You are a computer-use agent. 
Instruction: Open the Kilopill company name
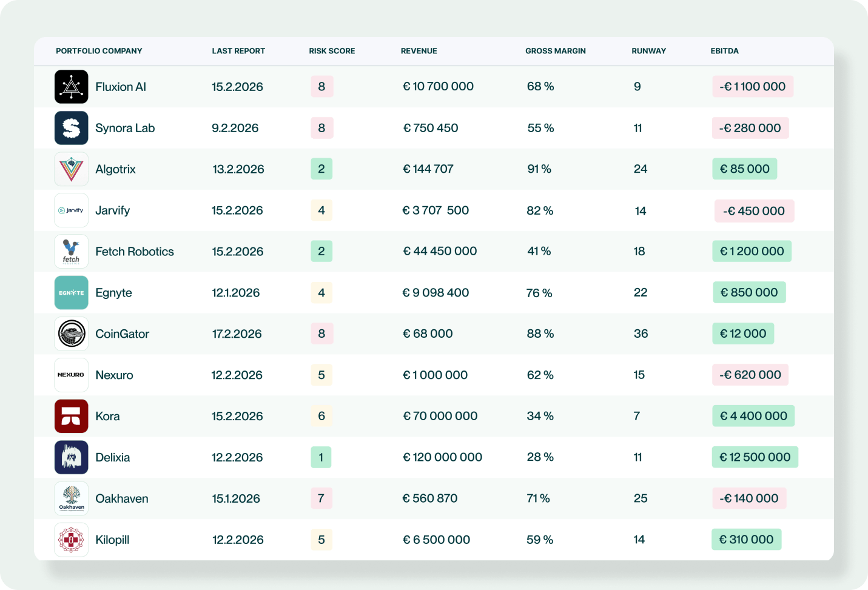point(112,540)
